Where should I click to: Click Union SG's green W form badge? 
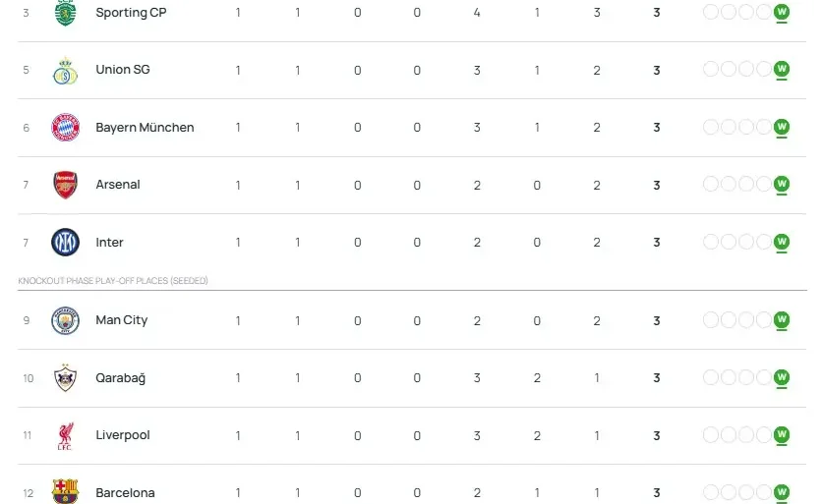(x=782, y=70)
